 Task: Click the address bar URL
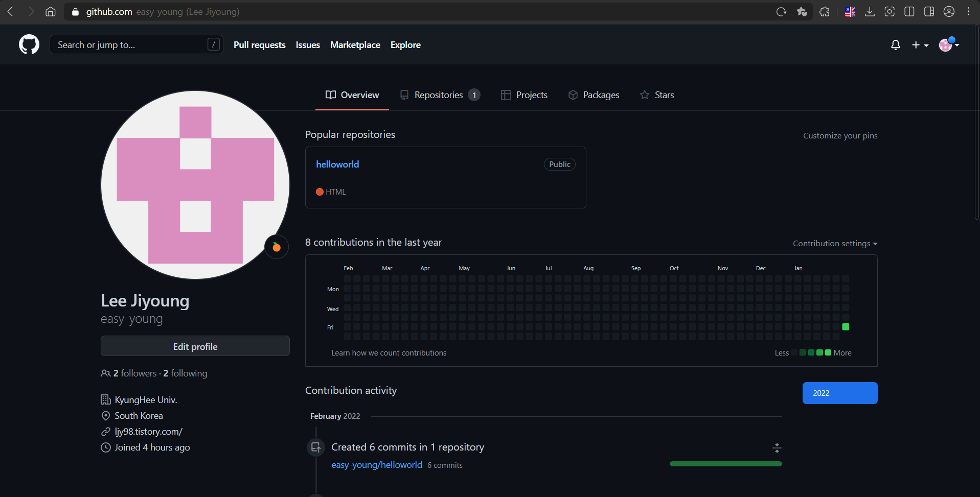tap(163, 12)
